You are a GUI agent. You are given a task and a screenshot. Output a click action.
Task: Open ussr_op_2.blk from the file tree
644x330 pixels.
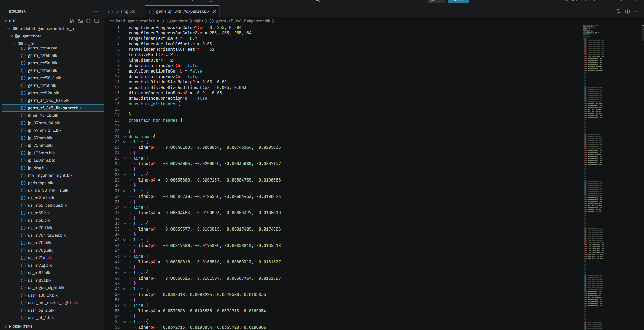(53, 310)
